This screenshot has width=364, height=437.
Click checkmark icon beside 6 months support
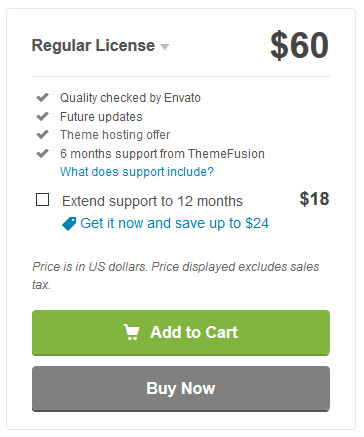pos(43,153)
